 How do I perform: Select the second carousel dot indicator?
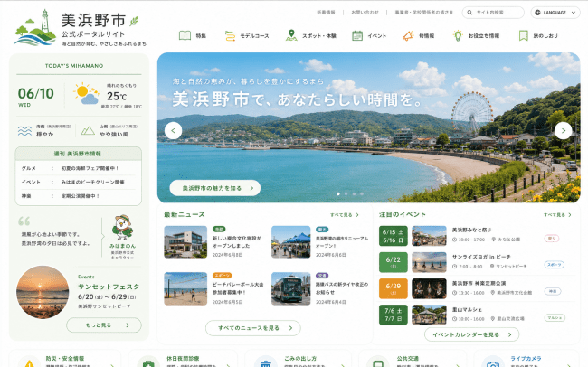click(346, 193)
